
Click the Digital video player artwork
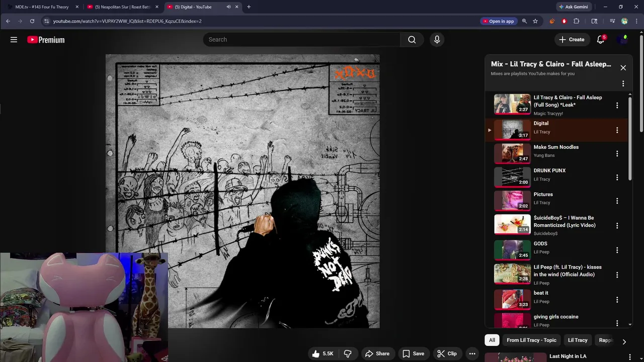(243, 191)
